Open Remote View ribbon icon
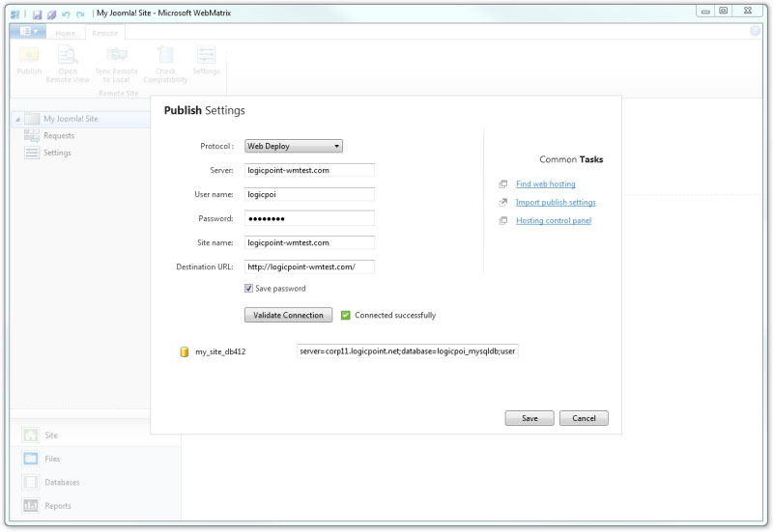This screenshot has height=532, width=773. (x=68, y=55)
